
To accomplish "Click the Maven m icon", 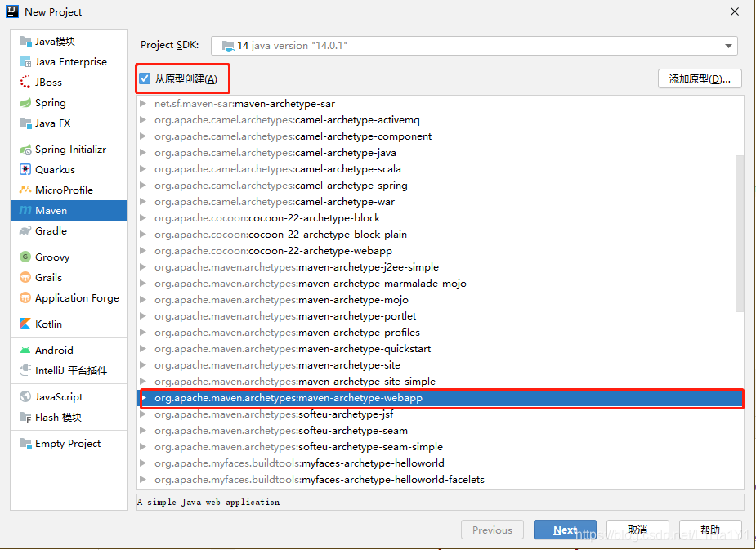I will (x=25, y=211).
